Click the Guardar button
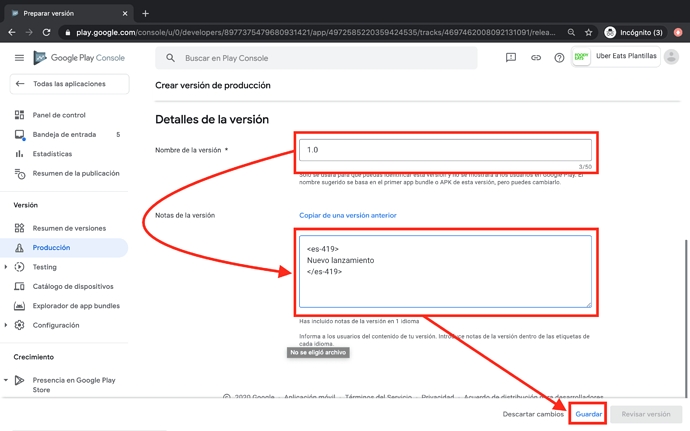This screenshot has height=431, width=690. (588, 414)
